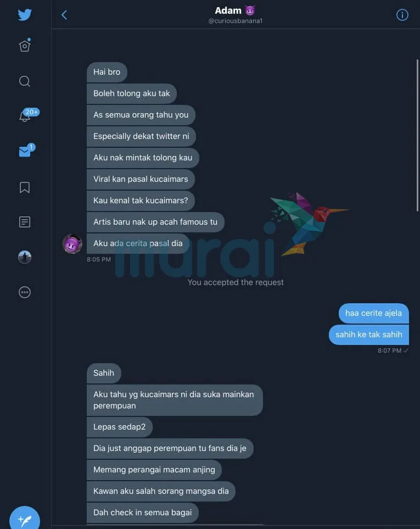This screenshot has height=529, width=420.
Task: Select the "Viral kan pasal kucaimars" message
Action: [141, 179]
